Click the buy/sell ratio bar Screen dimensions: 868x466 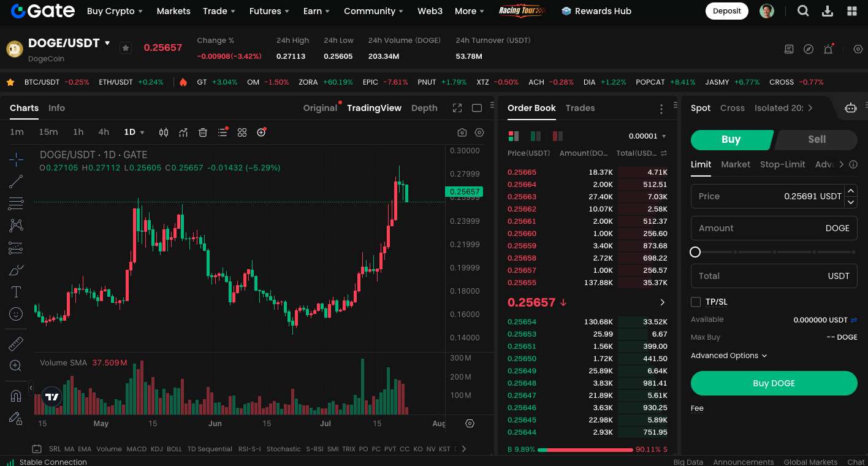point(585,450)
